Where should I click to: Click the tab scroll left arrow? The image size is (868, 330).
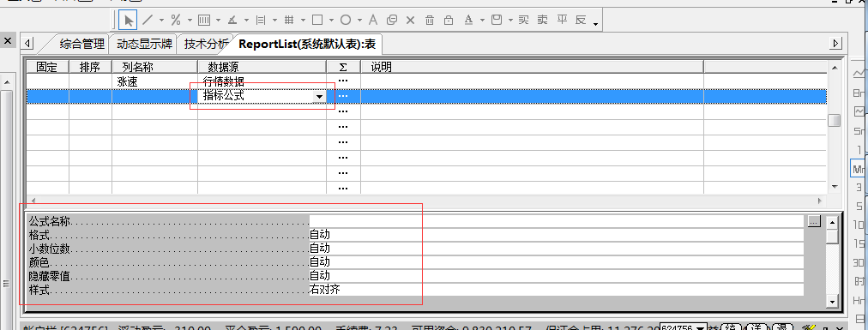27,43
